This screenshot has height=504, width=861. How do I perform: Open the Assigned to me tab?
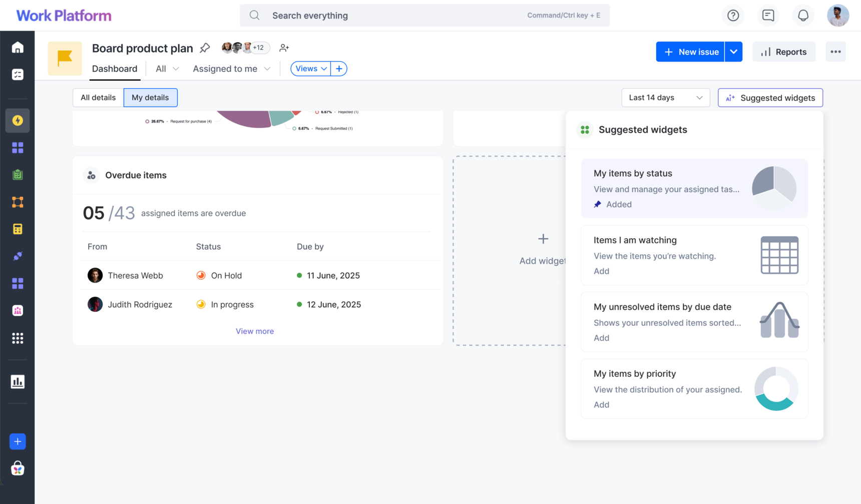231,69
